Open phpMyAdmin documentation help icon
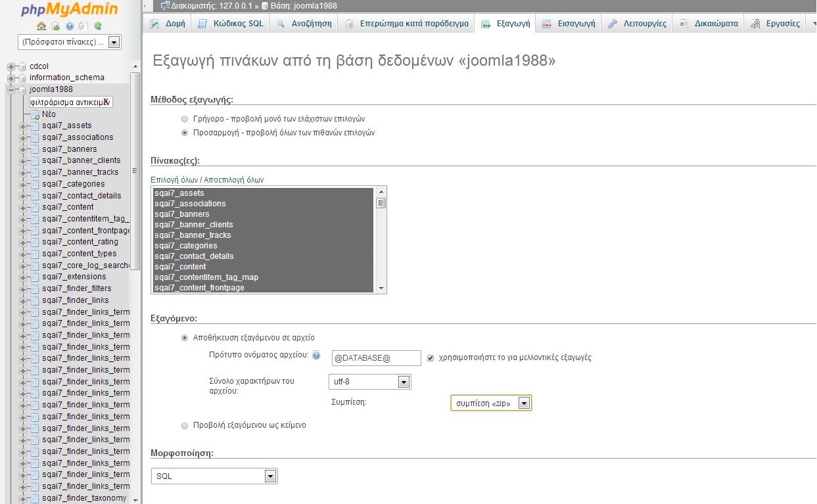The height and width of the screenshot is (504, 817). (x=70, y=26)
